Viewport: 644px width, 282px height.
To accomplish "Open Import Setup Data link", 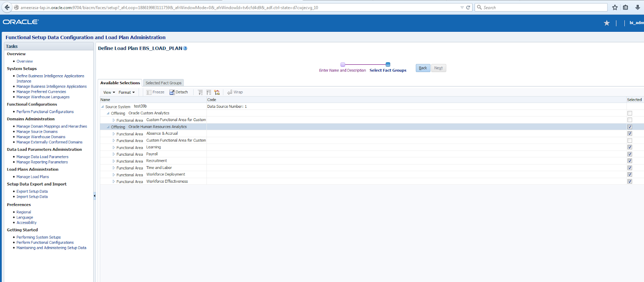I will 32,197.
